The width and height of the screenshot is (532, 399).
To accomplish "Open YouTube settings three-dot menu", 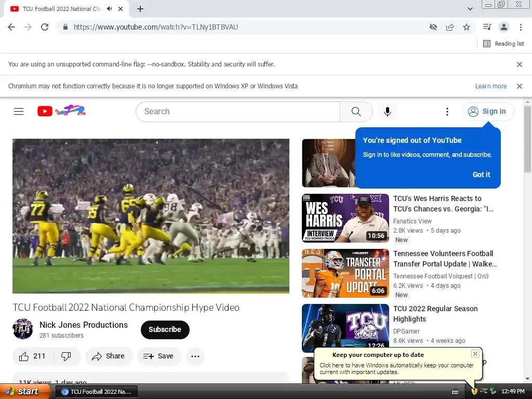I will (447, 111).
